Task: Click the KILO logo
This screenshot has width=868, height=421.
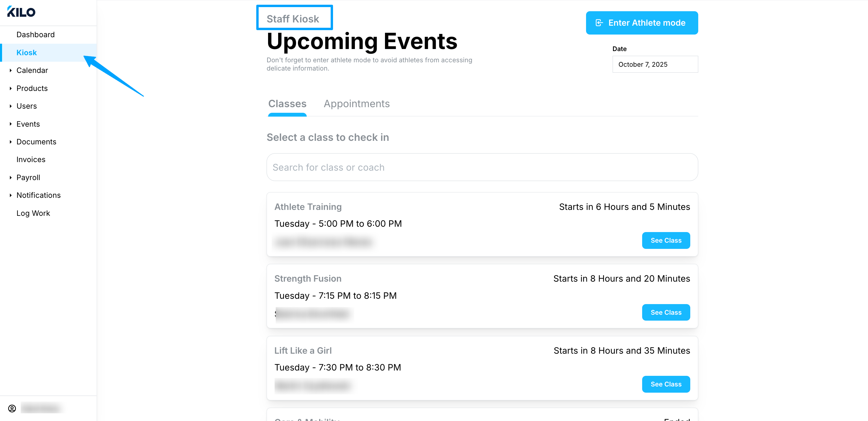Action: 21,12
